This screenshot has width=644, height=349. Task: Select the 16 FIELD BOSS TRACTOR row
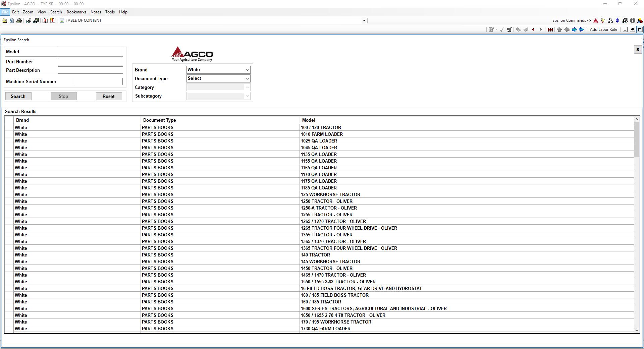click(x=319, y=288)
